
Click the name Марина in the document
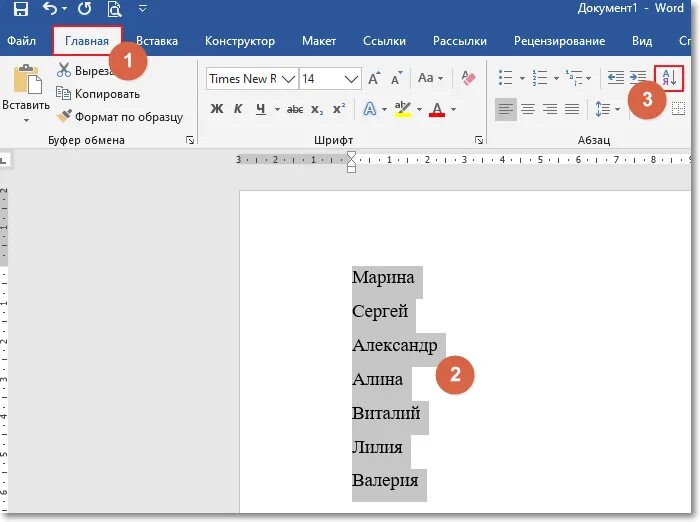[383, 277]
